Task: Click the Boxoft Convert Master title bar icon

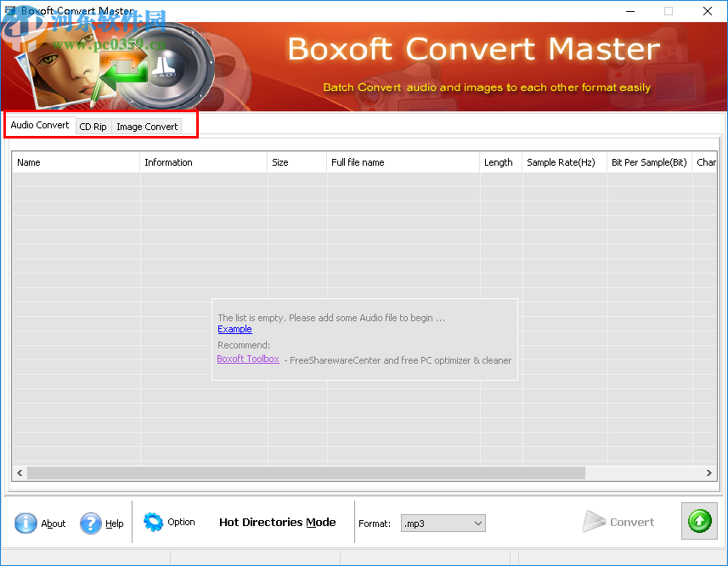Action: (x=10, y=10)
